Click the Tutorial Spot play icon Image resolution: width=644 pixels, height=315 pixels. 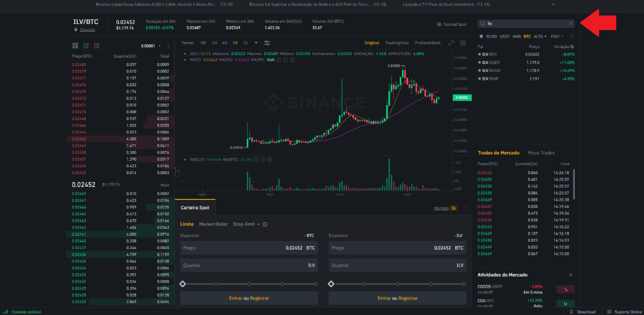pyautogui.click(x=439, y=24)
